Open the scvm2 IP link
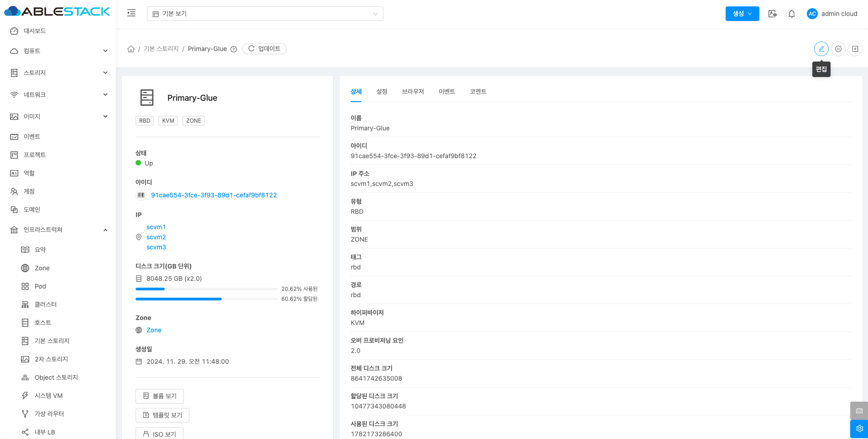868x439 pixels. click(156, 237)
